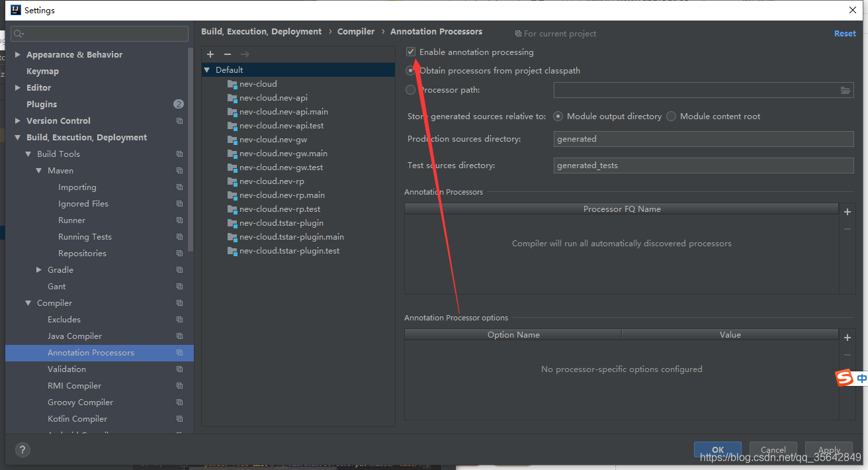This screenshot has width=868, height=470.
Task: Click project-level icon beside Gradle
Action: pos(179,270)
